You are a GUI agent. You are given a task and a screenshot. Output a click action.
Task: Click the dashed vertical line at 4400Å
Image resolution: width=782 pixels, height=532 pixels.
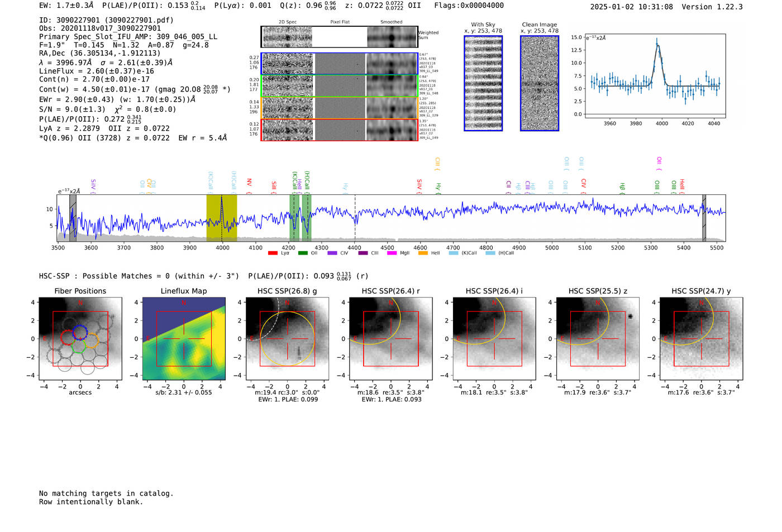(x=355, y=218)
